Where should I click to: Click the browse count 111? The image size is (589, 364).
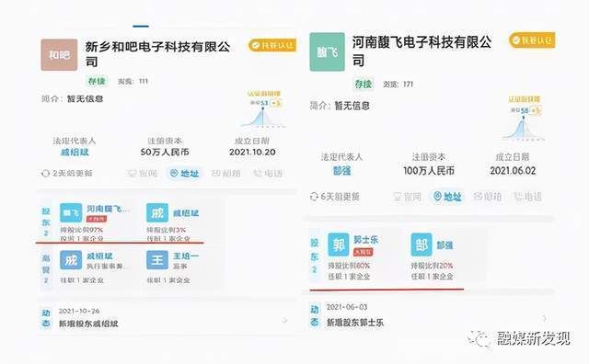click(144, 81)
